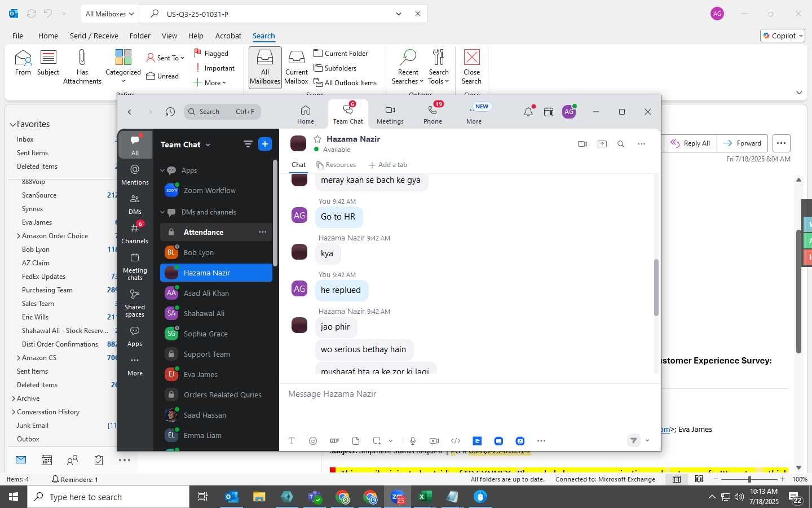Click Forward in Outlook

(742, 143)
